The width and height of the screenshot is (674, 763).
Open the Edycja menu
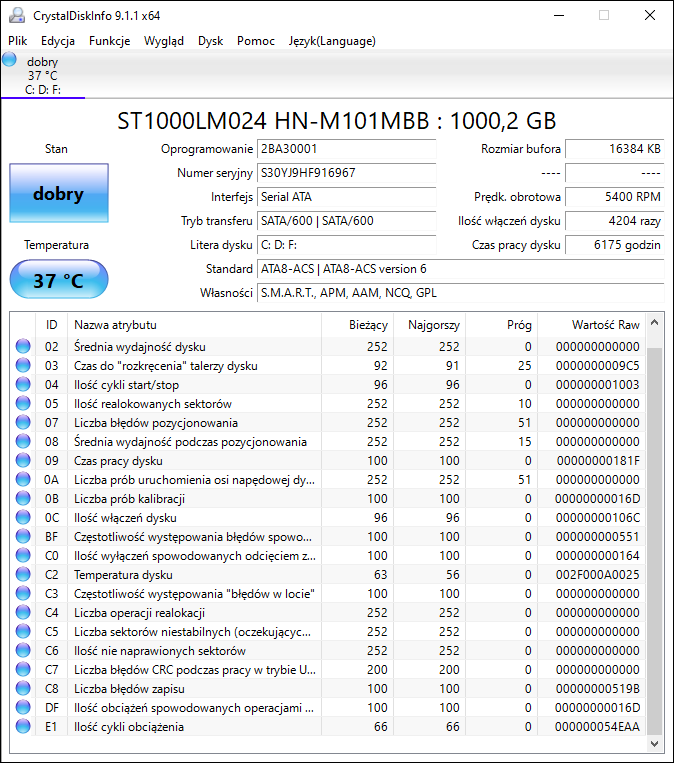(58, 41)
